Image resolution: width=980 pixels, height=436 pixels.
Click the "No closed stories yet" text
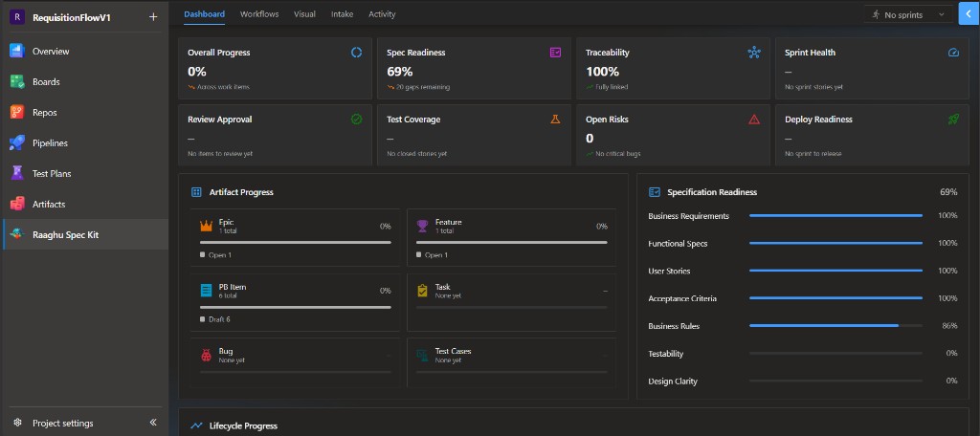(417, 154)
